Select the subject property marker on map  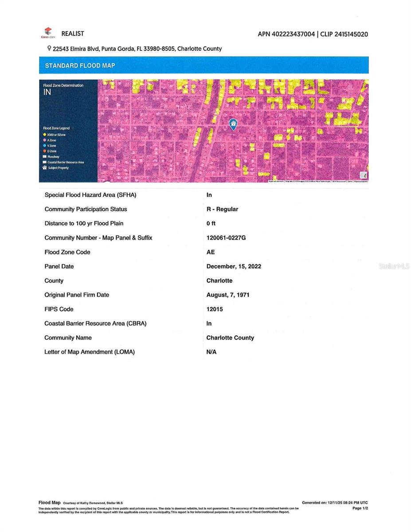click(233, 124)
